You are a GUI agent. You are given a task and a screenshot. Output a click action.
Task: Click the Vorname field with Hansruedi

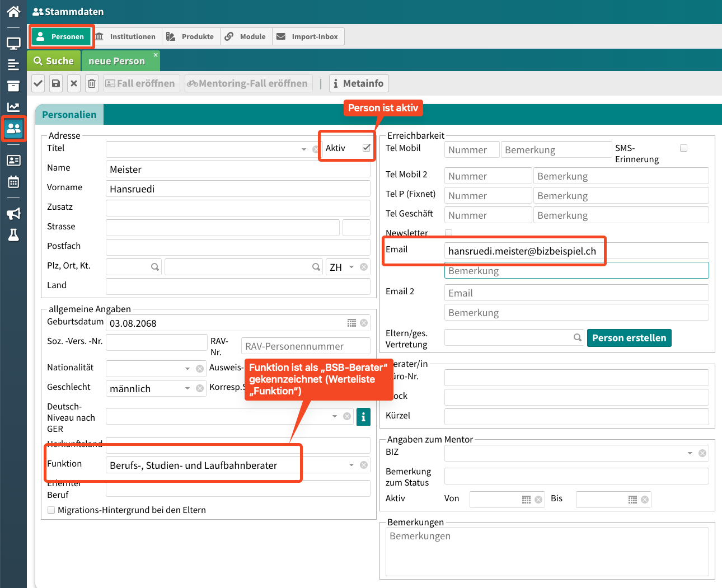pyautogui.click(x=238, y=189)
